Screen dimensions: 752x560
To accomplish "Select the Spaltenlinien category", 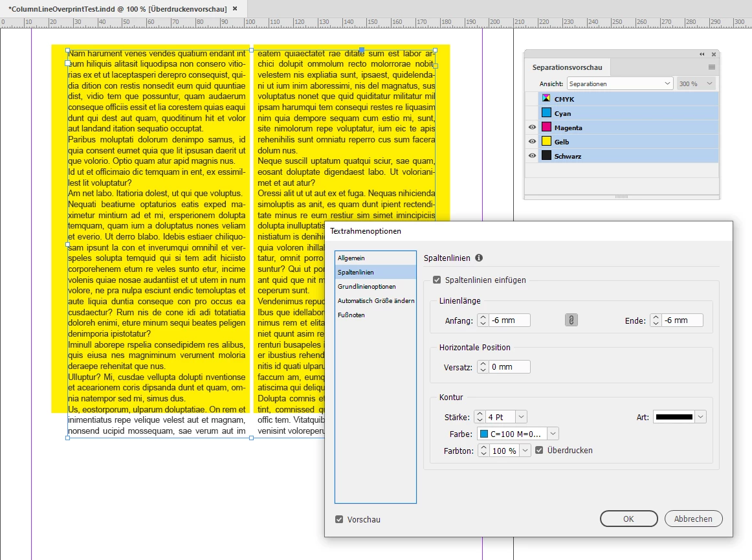I will [375, 272].
